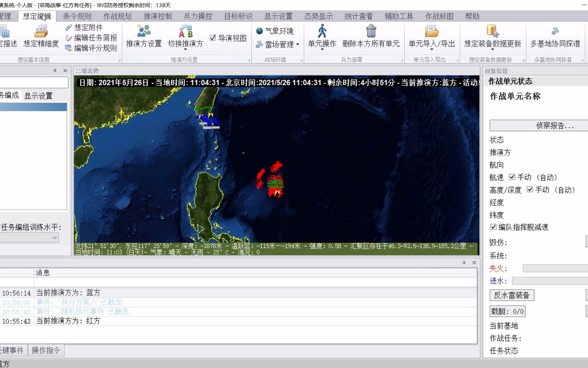Toggle 航速 手动 manual speed checkbox
This screenshot has height=368, width=588.
(512, 177)
